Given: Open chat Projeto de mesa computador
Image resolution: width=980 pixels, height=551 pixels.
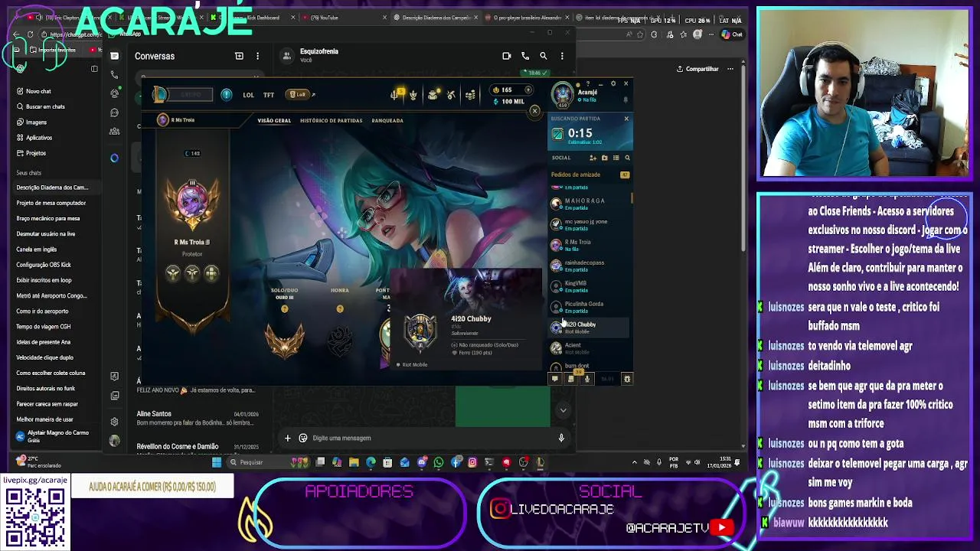Looking at the screenshot, I should point(51,203).
